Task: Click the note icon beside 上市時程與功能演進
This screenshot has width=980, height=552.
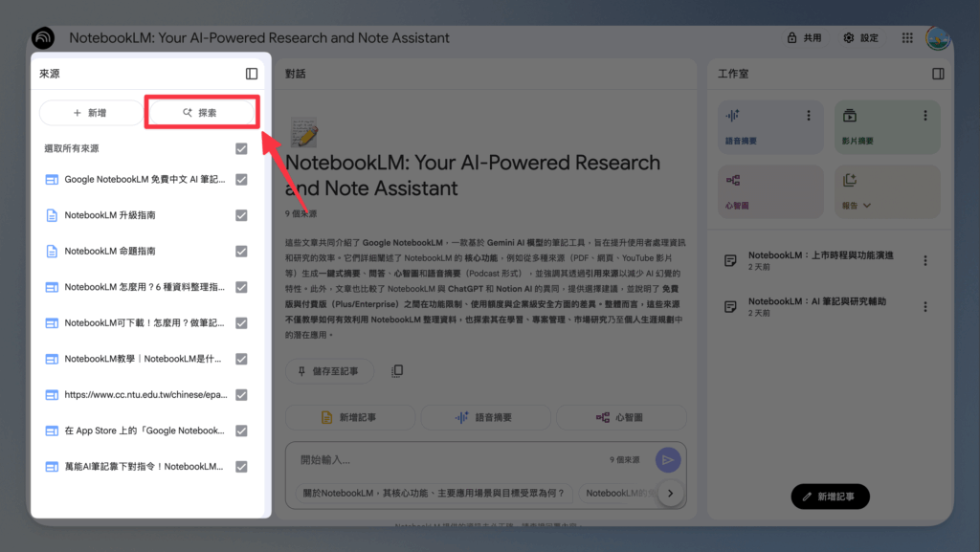Action: pyautogui.click(x=730, y=260)
